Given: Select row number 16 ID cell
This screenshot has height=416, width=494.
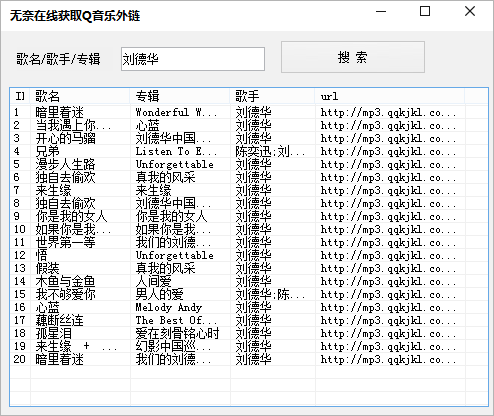Looking at the screenshot, I should [x=20, y=307].
